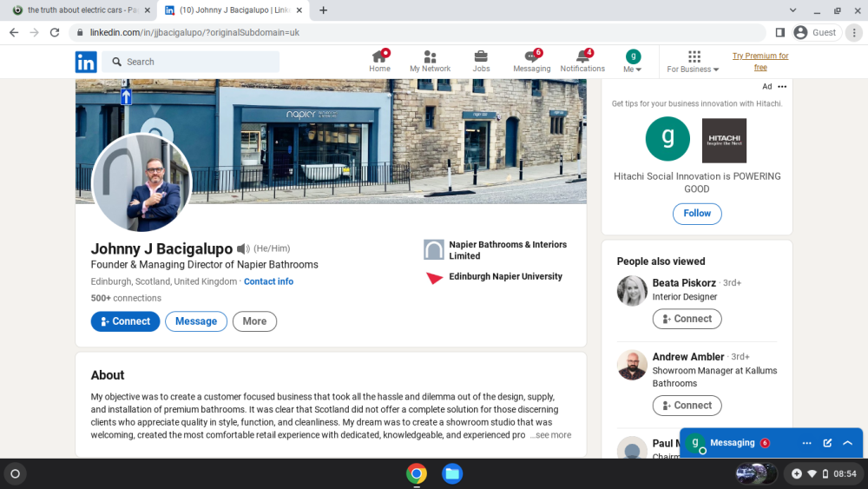Connect with Andrew Ambler

(687, 406)
